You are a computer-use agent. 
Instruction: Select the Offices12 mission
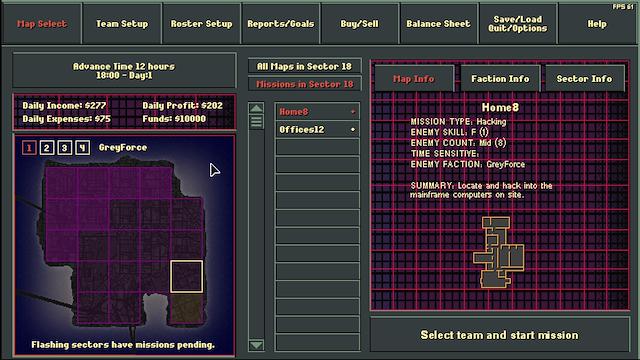317,129
